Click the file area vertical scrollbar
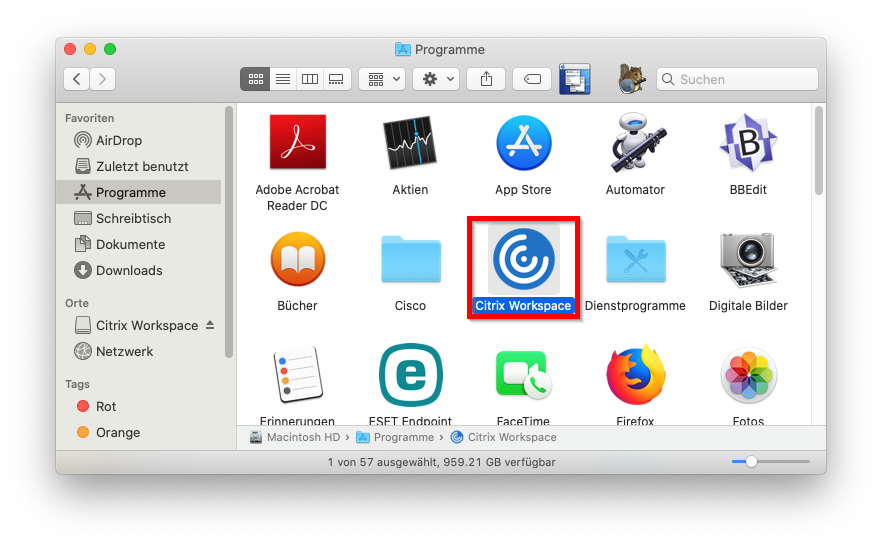The image size is (882, 548). point(819,151)
